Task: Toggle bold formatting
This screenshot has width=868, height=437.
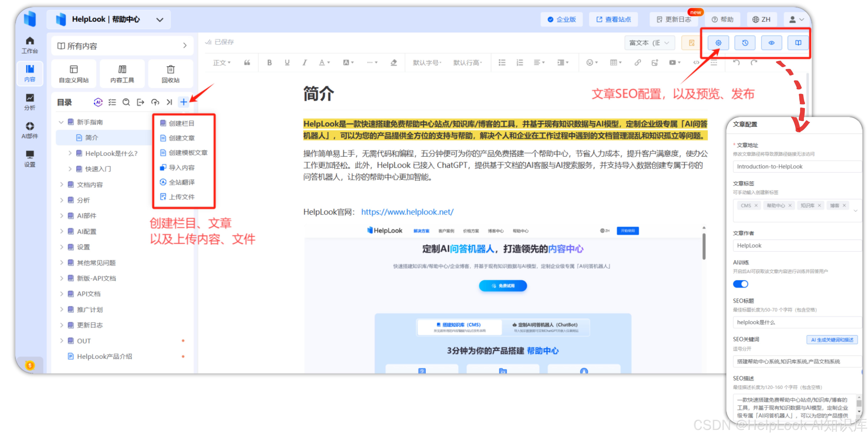Action: 269,63
